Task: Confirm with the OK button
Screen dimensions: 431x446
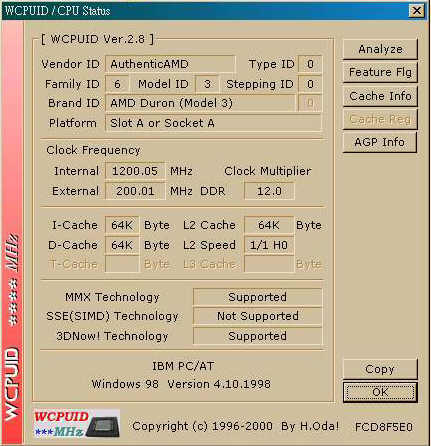Action: (380, 392)
